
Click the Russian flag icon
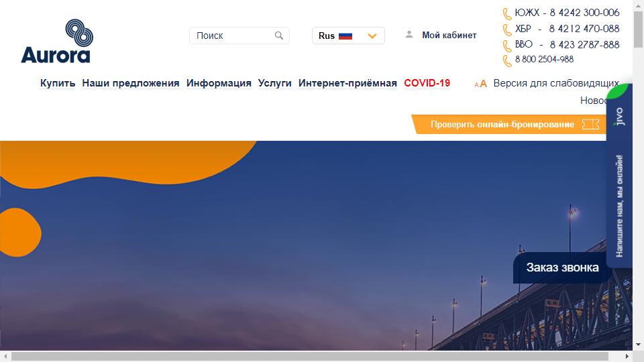point(345,36)
